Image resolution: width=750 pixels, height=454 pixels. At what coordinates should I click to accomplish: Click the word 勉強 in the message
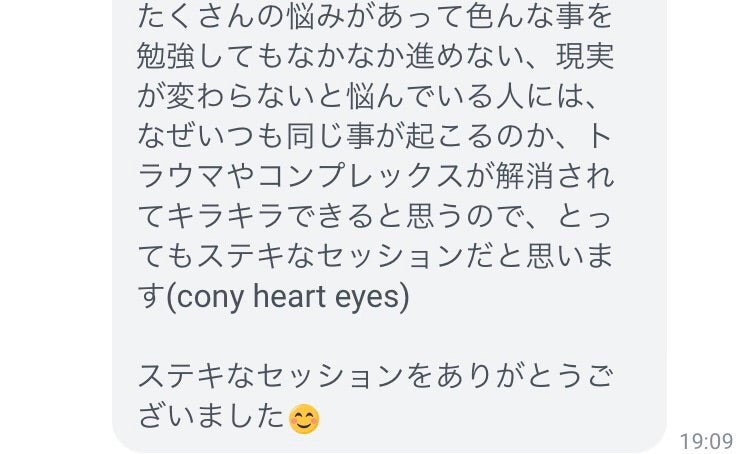click(x=168, y=57)
